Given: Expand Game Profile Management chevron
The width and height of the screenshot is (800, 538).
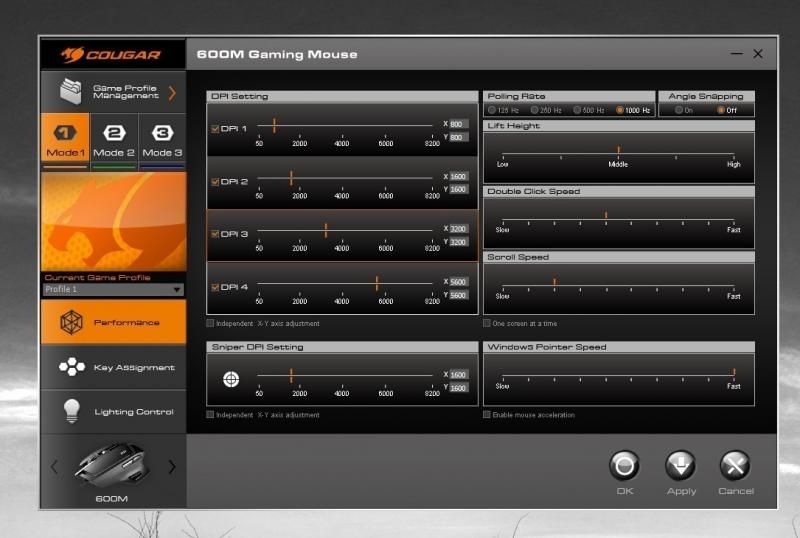Looking at the screenshot, I should (x=172, y=93).
